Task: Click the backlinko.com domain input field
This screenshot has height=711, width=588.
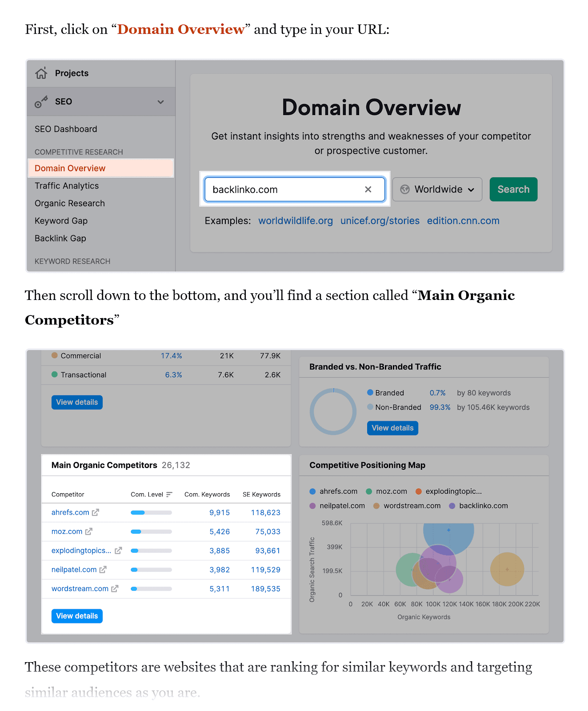Action: 295,189
